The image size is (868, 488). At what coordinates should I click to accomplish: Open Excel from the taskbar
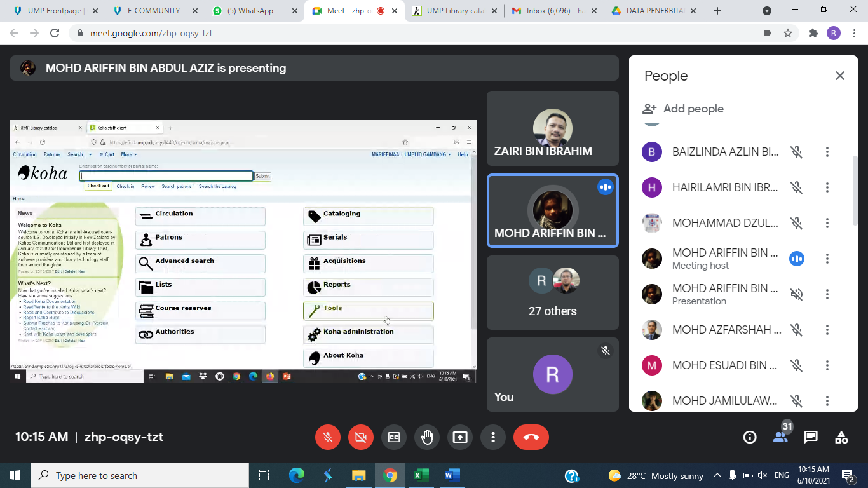tap(421, 475)
